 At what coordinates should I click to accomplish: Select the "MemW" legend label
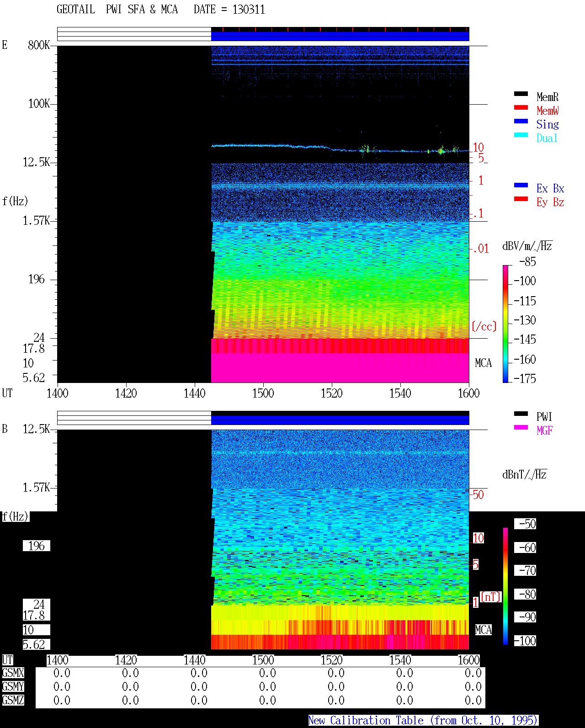point(548,111)
